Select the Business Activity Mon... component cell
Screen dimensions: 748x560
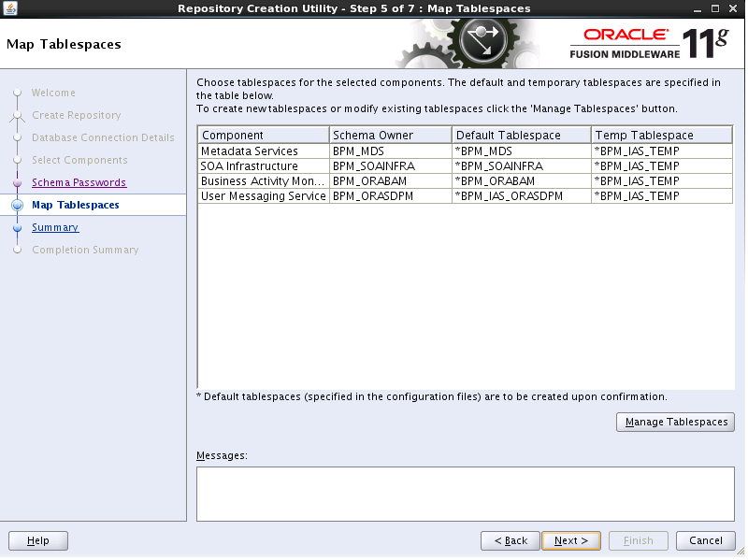point(264,181)
